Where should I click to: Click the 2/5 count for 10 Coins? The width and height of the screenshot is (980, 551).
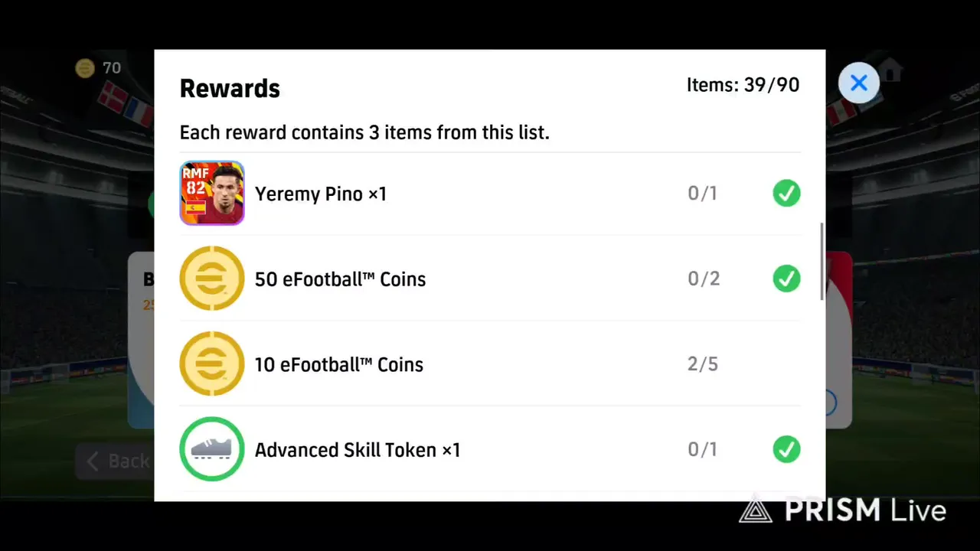pos(702,364)
